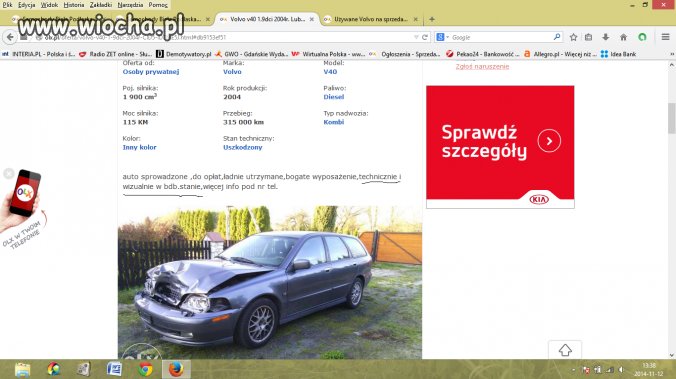Open the search engine dropdown beside Google icon
The width and height of the screenshot is (676, 379).
tap(447, 38)
